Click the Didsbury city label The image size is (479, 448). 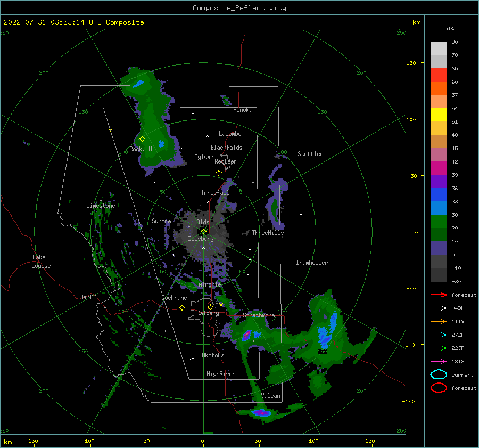(x=201, y=239)
